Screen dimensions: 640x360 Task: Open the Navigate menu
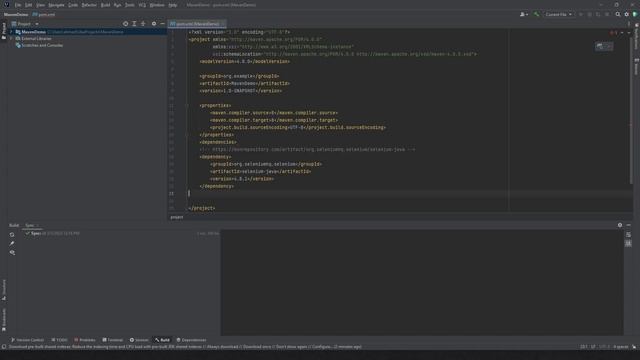click(56, 5)
